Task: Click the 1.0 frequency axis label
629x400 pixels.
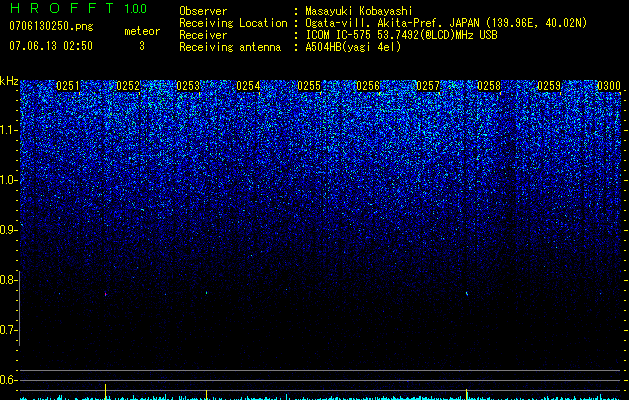Action: [8, 180]
